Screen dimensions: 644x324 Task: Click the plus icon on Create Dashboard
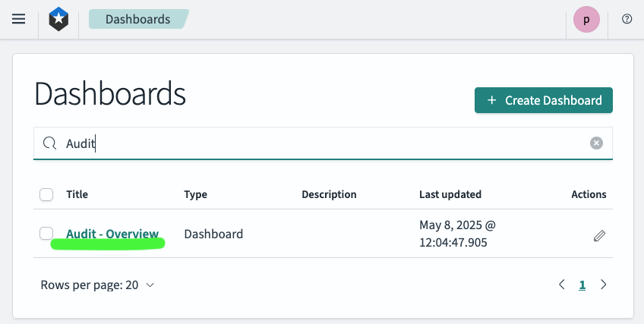[491, 100]
